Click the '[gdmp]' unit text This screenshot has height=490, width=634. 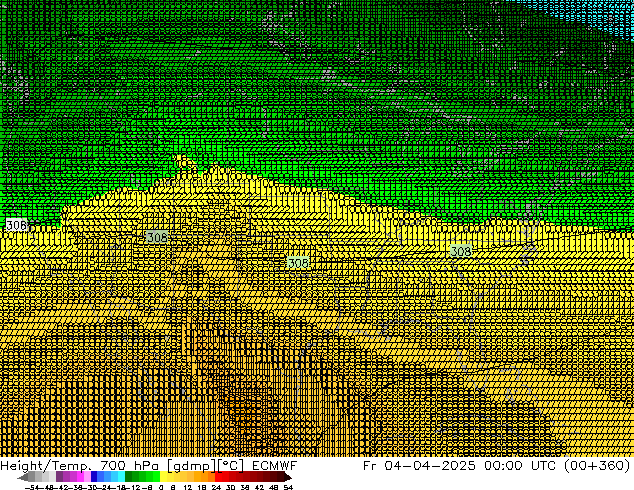(192, 466)
